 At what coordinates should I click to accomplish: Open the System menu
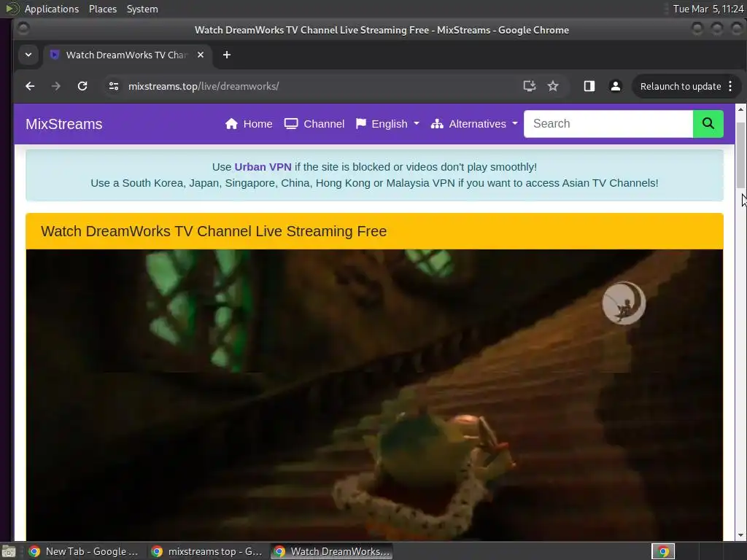pyautogui.click(x=142, y=9)
